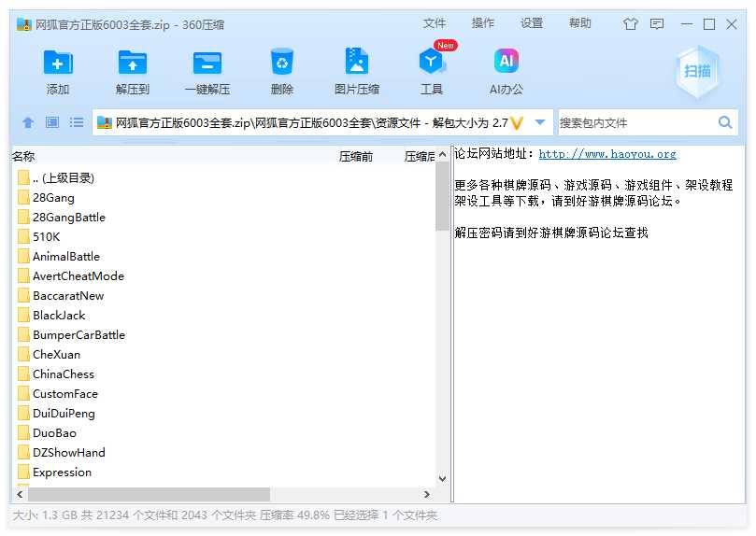This screenshot has width=756, height=536.
Task: Click the password hint line (解压密码...)
Action: tap(551, 233)
